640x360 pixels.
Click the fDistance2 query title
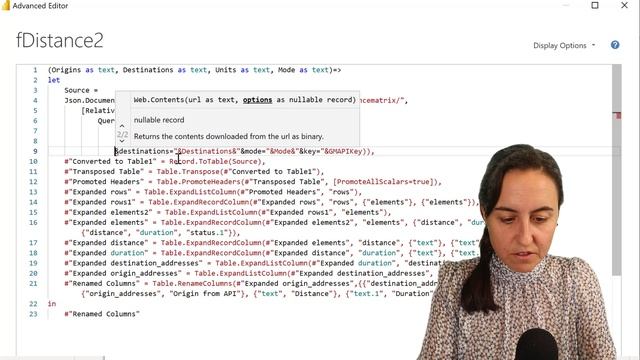pos(60,40)
